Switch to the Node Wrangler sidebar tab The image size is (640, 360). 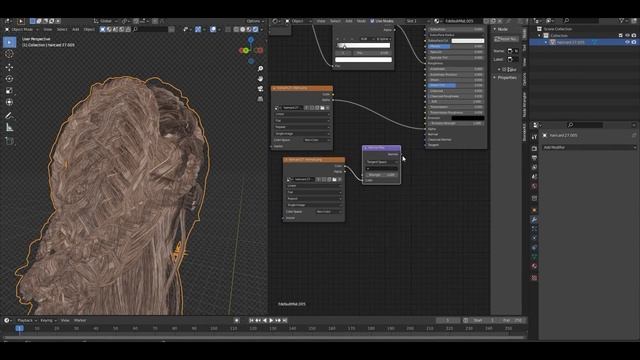pos(525,105)
